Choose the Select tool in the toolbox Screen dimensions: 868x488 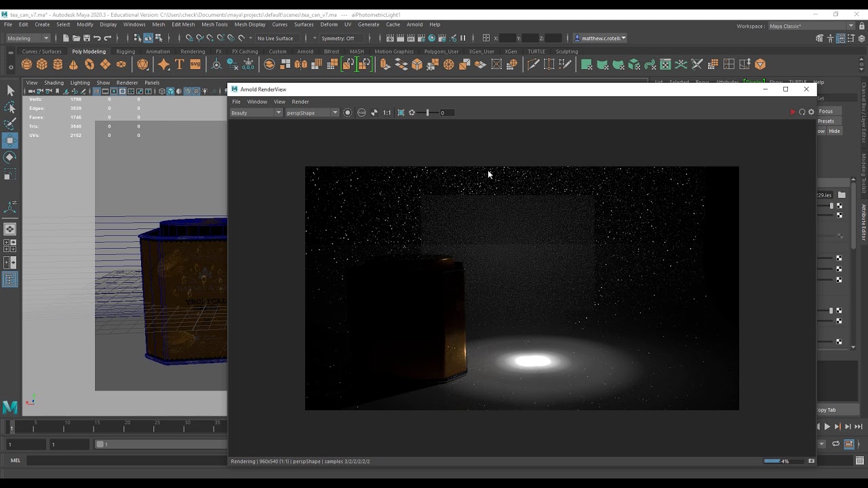click(10, 90)
